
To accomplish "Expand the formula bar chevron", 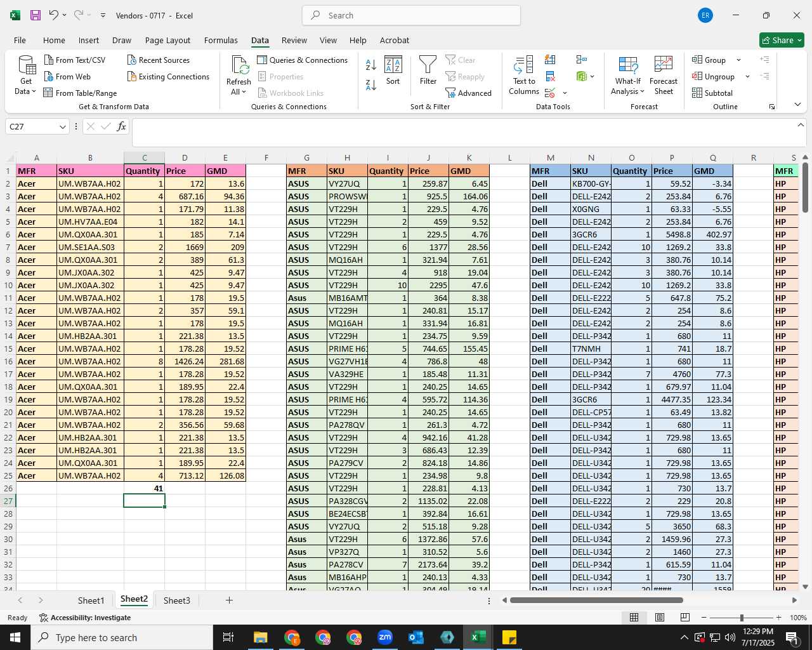I will (x=800, y=125).
